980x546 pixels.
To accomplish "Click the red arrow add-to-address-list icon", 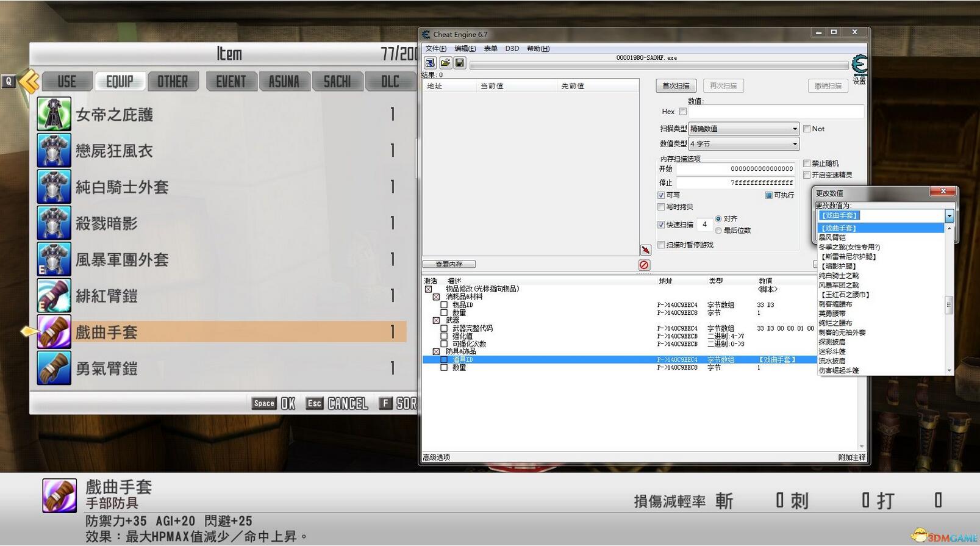I will pos(645,250).
